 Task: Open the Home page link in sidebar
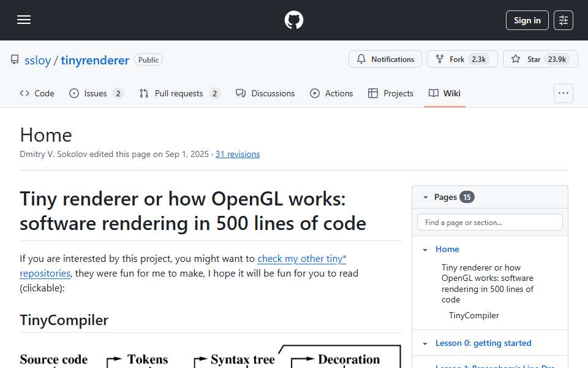tap(447, 250)
